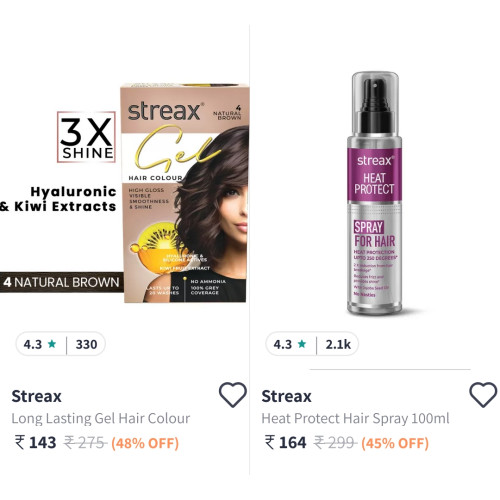Click the Hyaluronic & Kiwi Extracts text
This screenshot has height=500, width=500.
58,199
